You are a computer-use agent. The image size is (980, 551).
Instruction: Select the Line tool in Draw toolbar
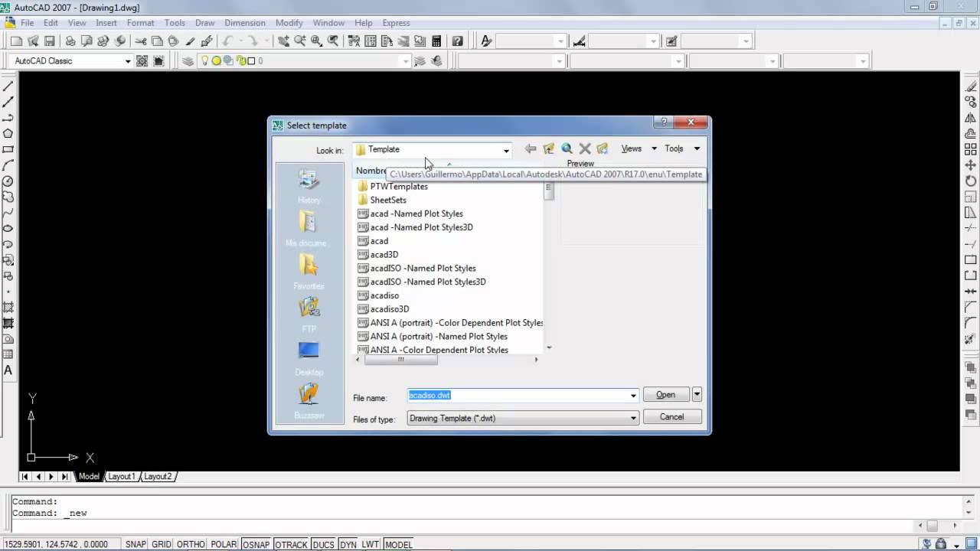coord(8,86)
